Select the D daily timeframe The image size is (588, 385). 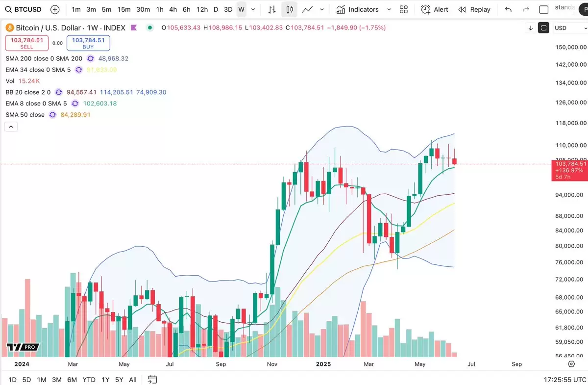coord(216,9)
